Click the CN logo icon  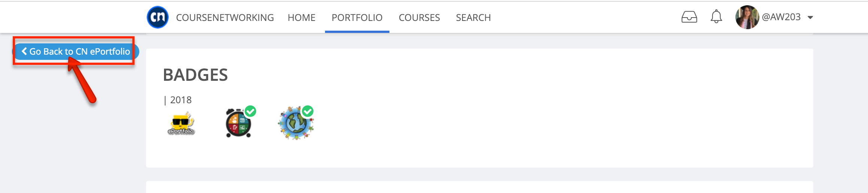(158, 17)
